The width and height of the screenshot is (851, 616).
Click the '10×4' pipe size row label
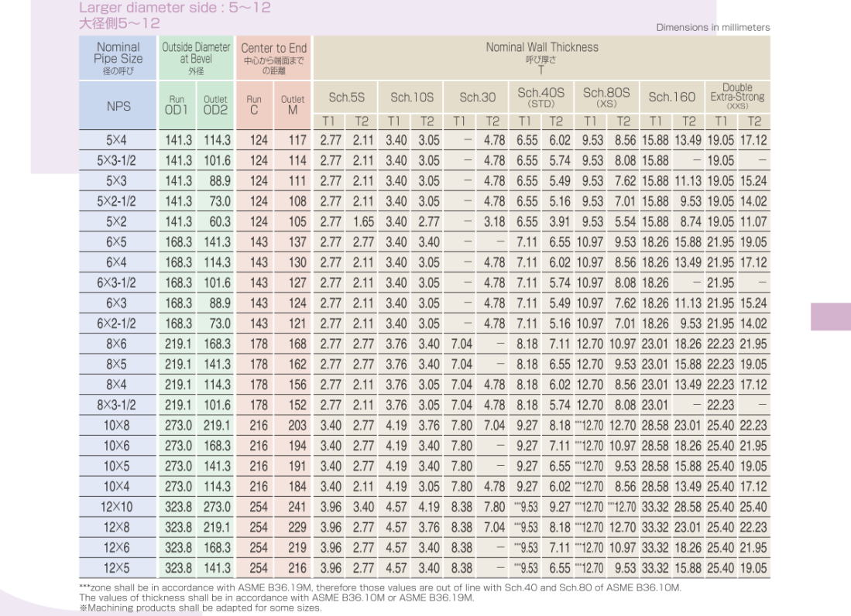[116, 487]
